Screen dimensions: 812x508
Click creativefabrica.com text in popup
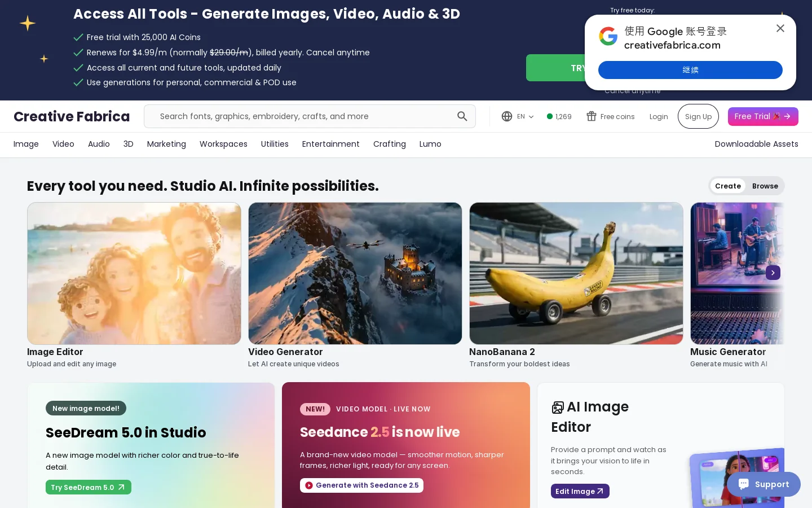pos(672,45)
